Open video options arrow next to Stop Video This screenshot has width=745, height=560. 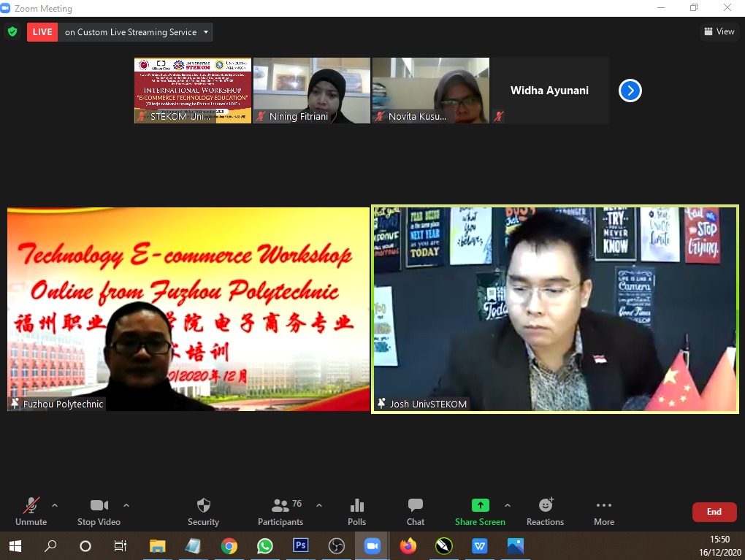click(x=126, y=505)
